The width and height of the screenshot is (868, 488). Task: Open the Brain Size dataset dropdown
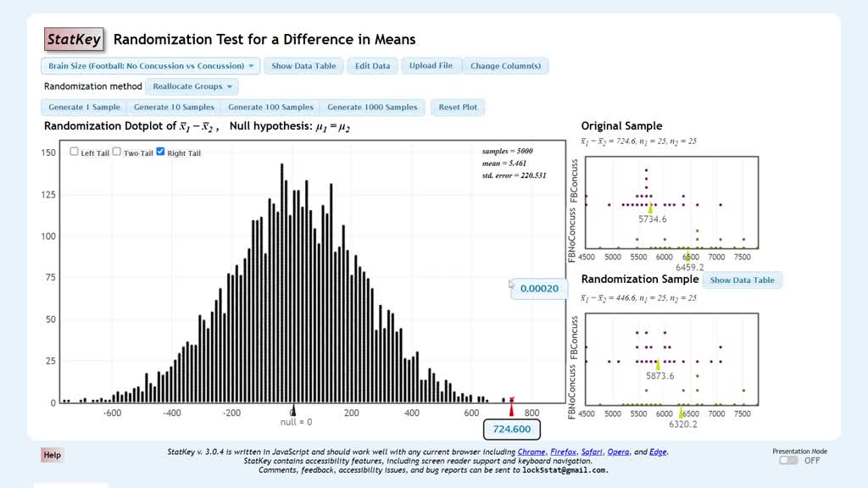click(147, 65)
